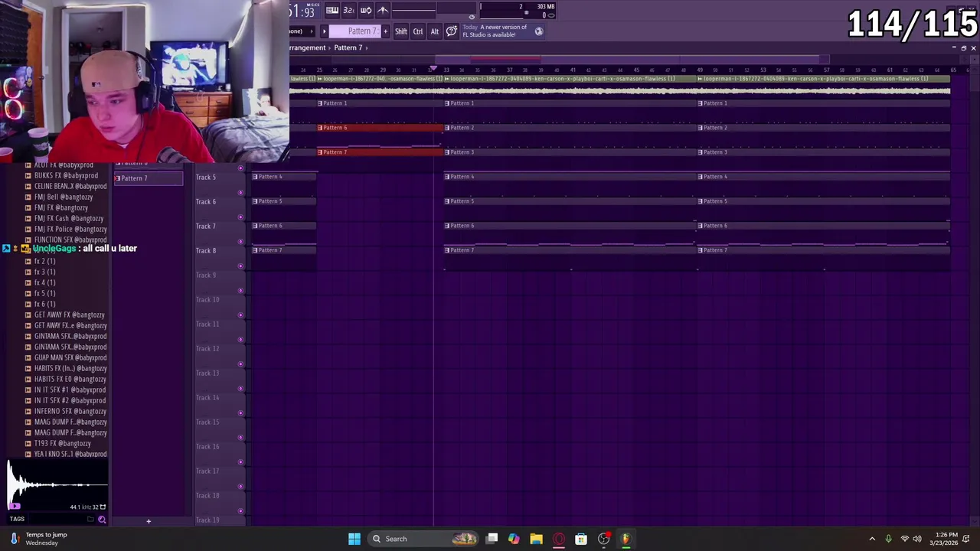
Task: Click the Alt modifier button
Action: 435,31
